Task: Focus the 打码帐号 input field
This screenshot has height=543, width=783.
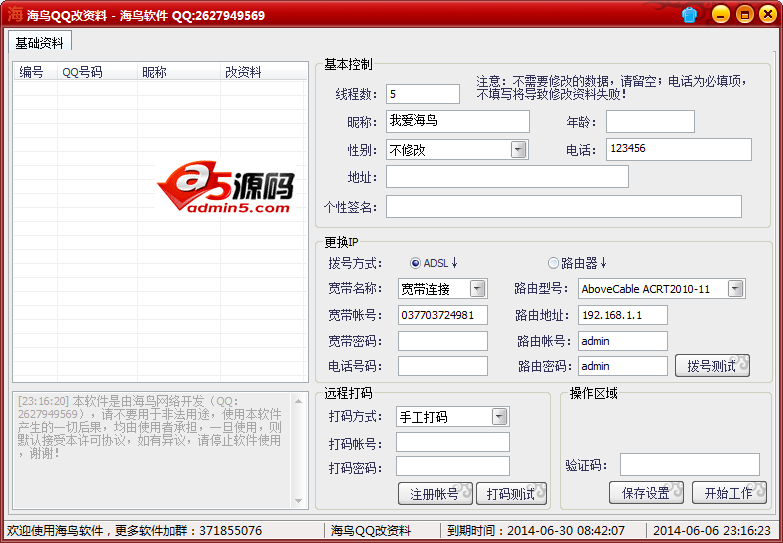Action: coord(453,442)
